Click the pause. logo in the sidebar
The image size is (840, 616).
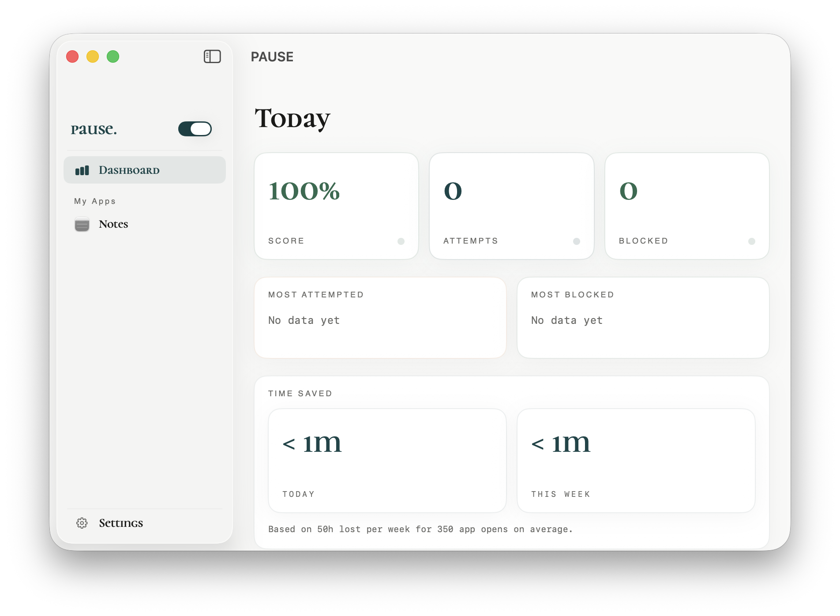point(93,128)
